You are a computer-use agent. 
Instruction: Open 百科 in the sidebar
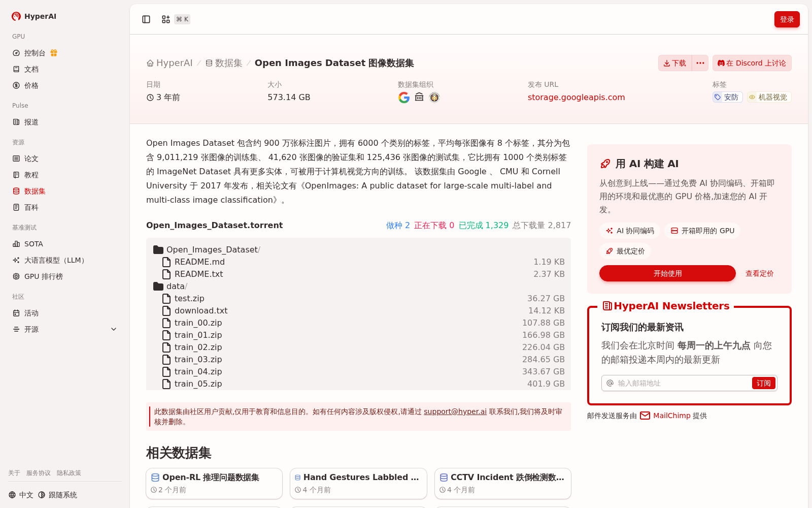click(31, 207)
